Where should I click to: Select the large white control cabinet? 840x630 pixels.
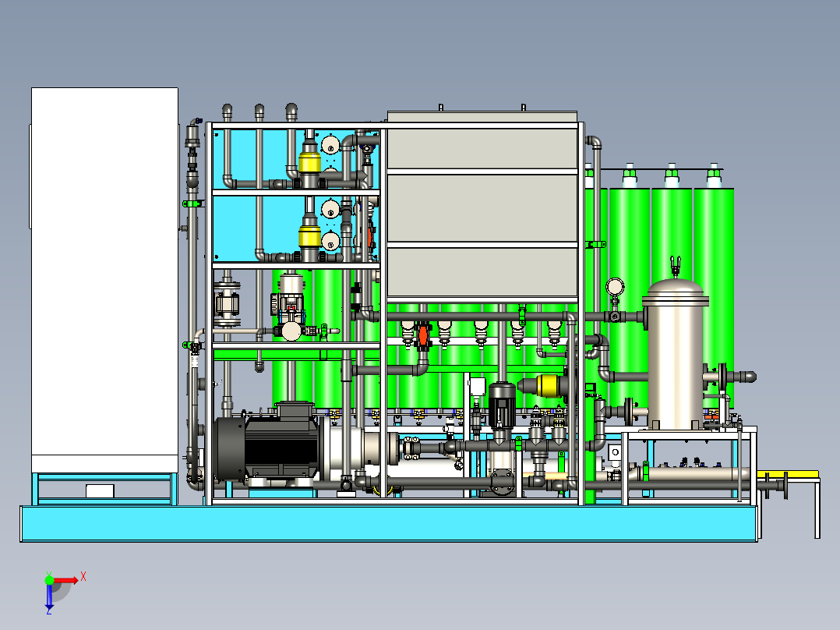click(104, 279)
